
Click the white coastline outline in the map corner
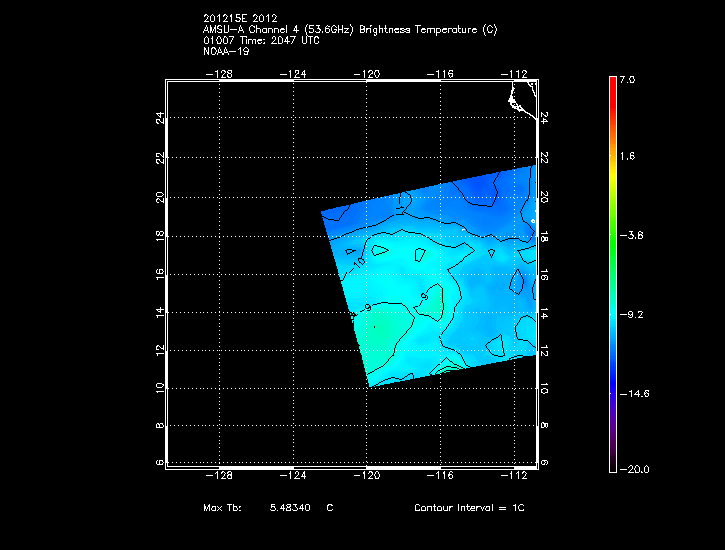tap(521, 98)
